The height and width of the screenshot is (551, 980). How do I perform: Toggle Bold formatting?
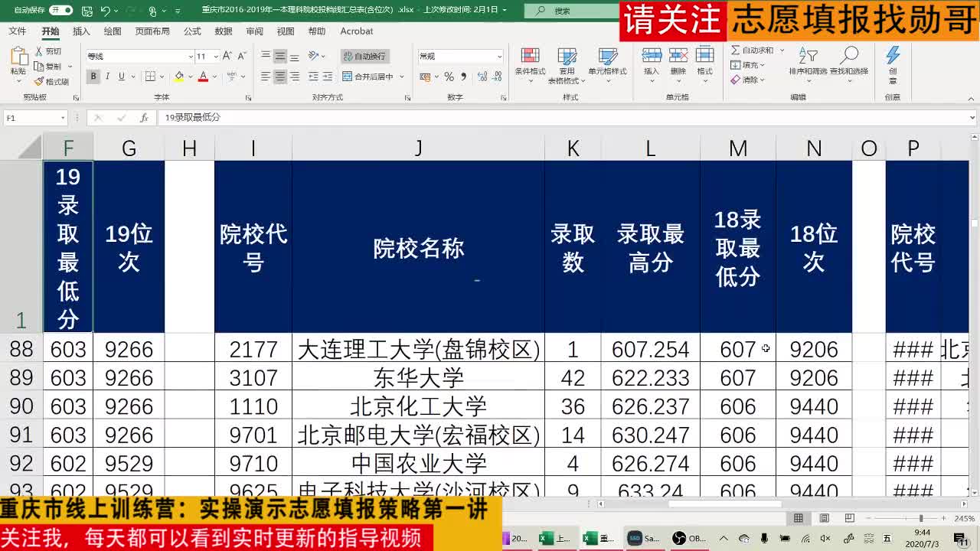click(x=93, y=77)
